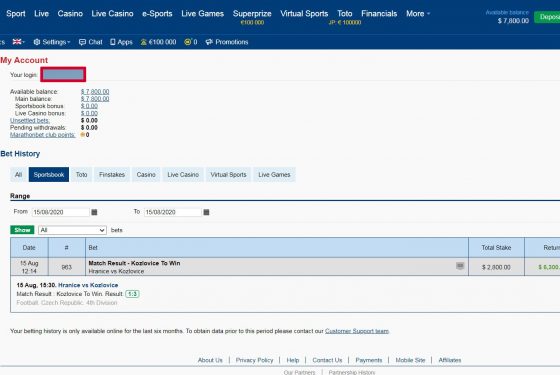Click the Unsettled bets link
Image resolution: width=560 pixels, height=375 pixels.
30,121
